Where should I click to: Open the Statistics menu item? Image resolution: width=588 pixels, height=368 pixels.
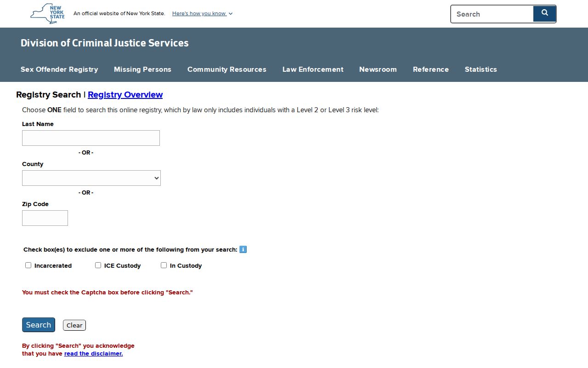tap(481, 69)
